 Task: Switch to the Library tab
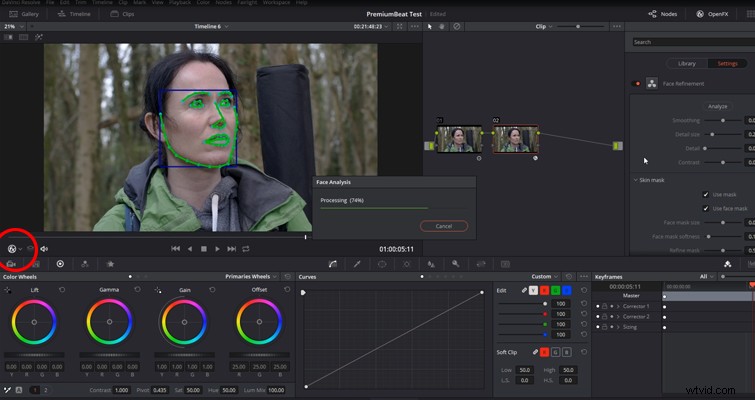click(687, 64)
